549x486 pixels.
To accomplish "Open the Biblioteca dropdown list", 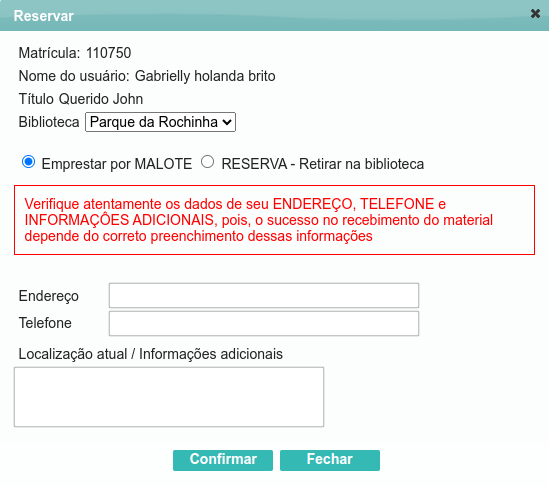I will click(160, 122).
